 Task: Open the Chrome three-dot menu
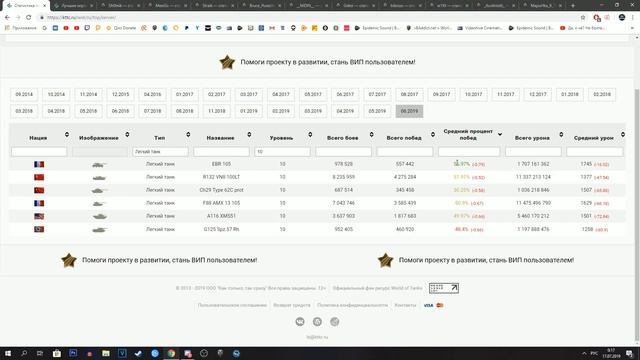click(x=633, y=18)
